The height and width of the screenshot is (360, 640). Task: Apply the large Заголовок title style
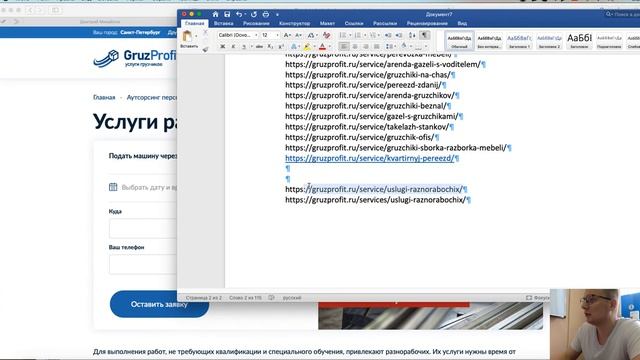point(579,40)
